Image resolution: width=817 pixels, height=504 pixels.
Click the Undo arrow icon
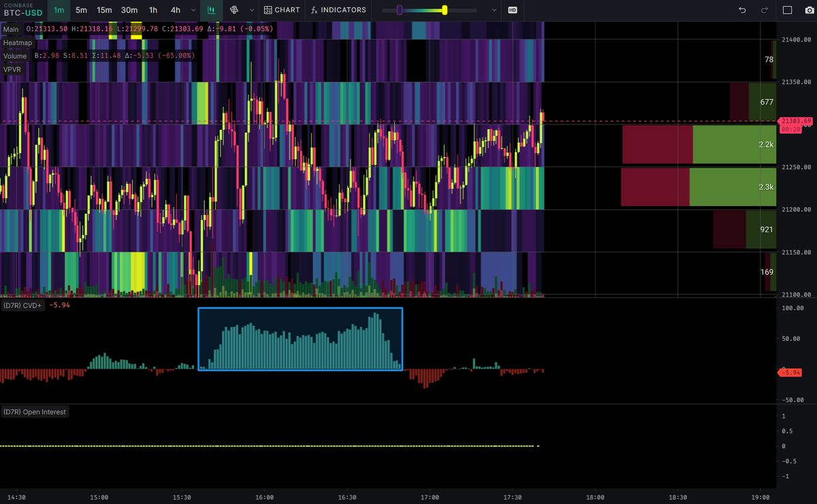coord(743,10)
